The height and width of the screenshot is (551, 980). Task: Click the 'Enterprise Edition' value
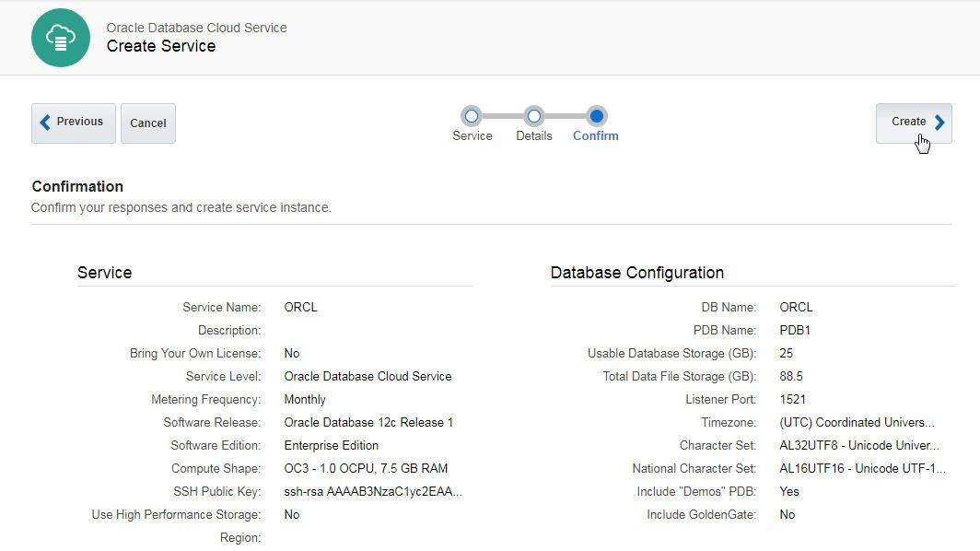tap(332, 445)
